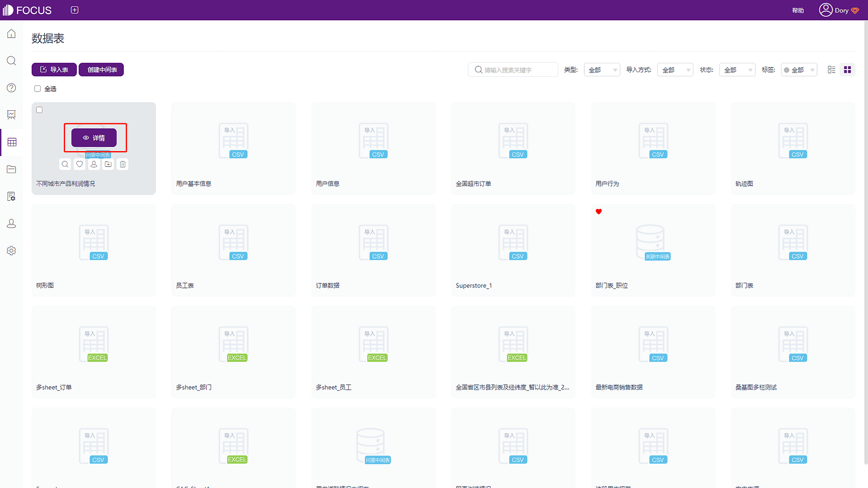868x488 pixels.
Task: Tick the checkbox on 不同城市产品利润情况 card
Action: click(x=40, y=110)
